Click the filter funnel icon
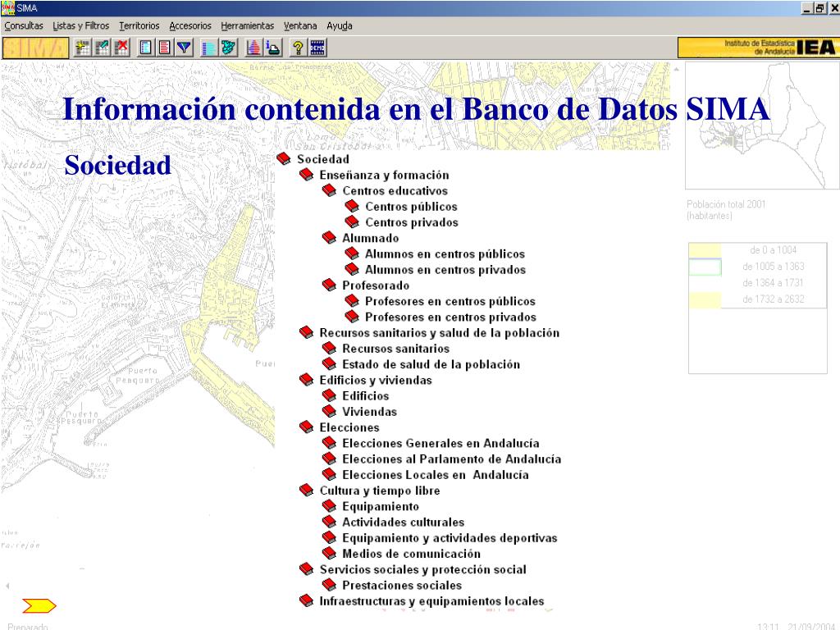 tap(185, 48)
